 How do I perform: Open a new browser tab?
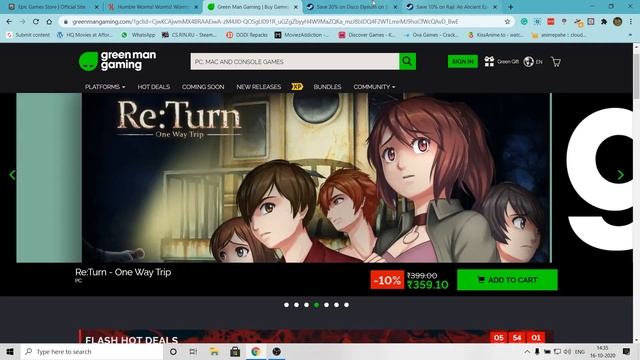[511, 7]
